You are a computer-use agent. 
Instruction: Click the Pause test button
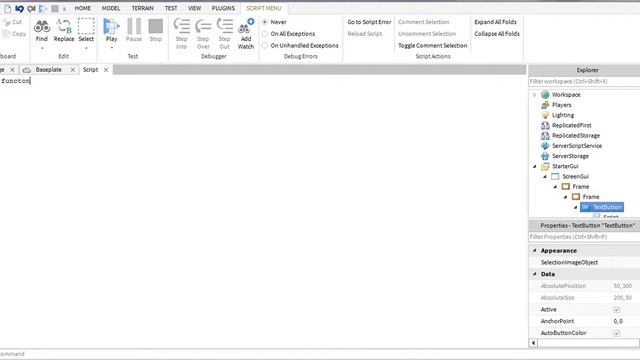click(134, 30)
